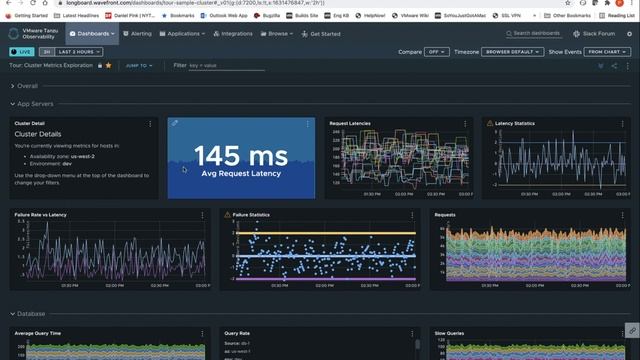Open the Latency Statistics chart title
Viewport: 640px width, 360px height.
(515, 123)
